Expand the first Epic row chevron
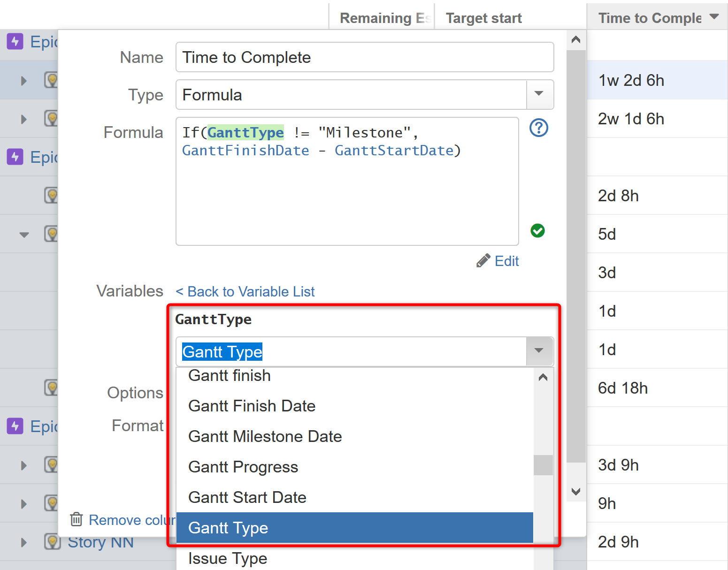This screenshot has width=728, height=570. point(23,80)
